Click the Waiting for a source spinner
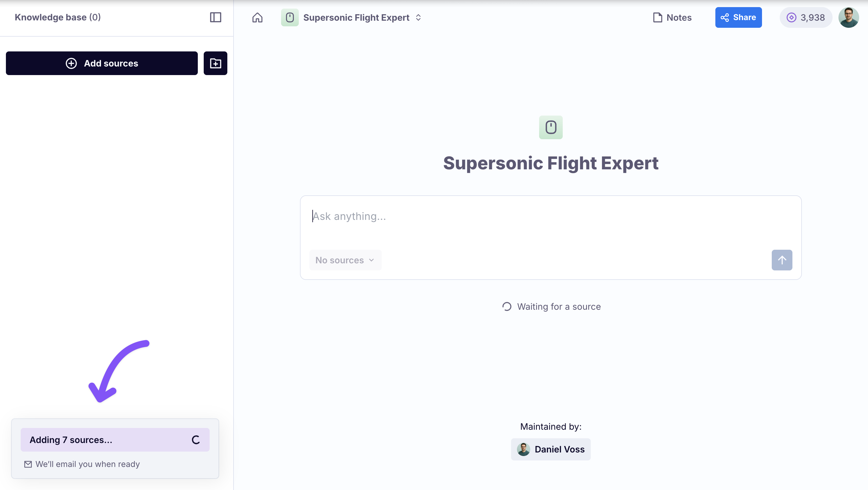Viewport: 868px width, 490px height. (x=507, y=306)
